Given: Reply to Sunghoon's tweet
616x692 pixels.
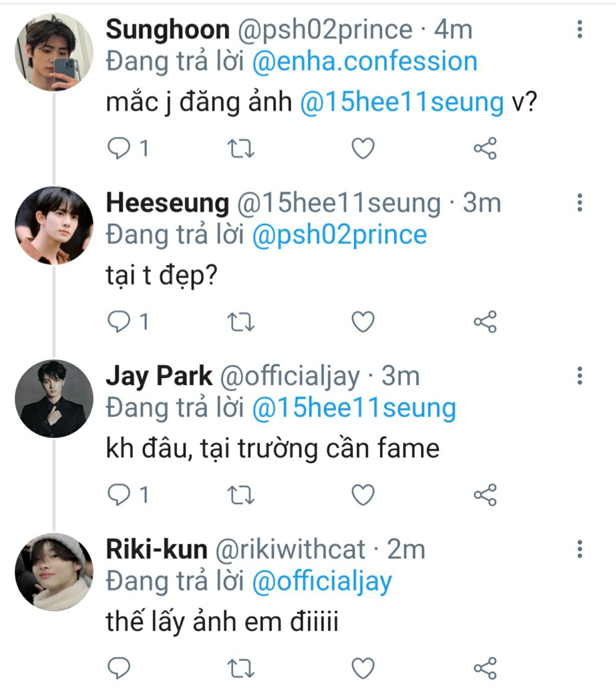Looking at the screenshot, I should tap(119, 149).
